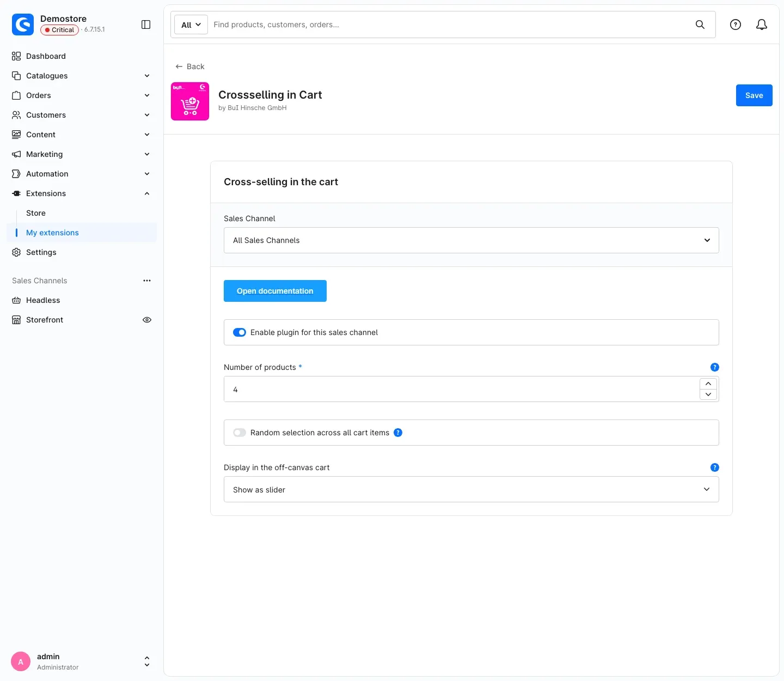784x681 pixels.
Task: Open help for Number of products
Action: (715, 367)
